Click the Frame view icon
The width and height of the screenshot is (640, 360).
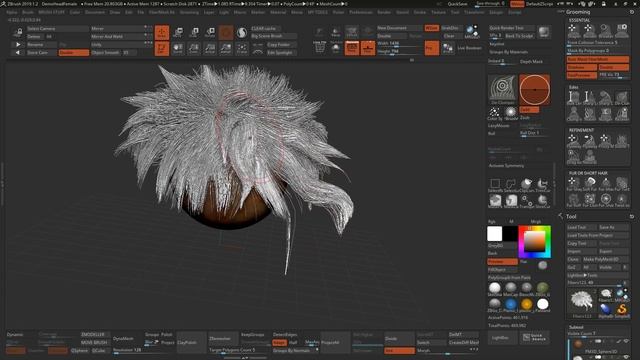[242, 49]
